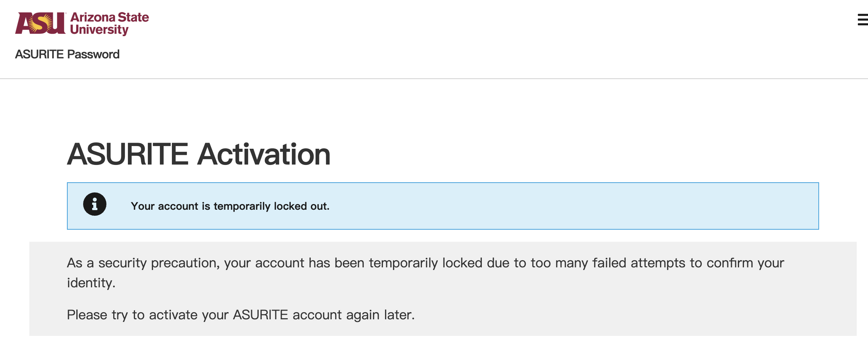The width and height of the screenshot is (868, 363).
Task: Click empty area of blue alert banner
Action: (564, 206)
